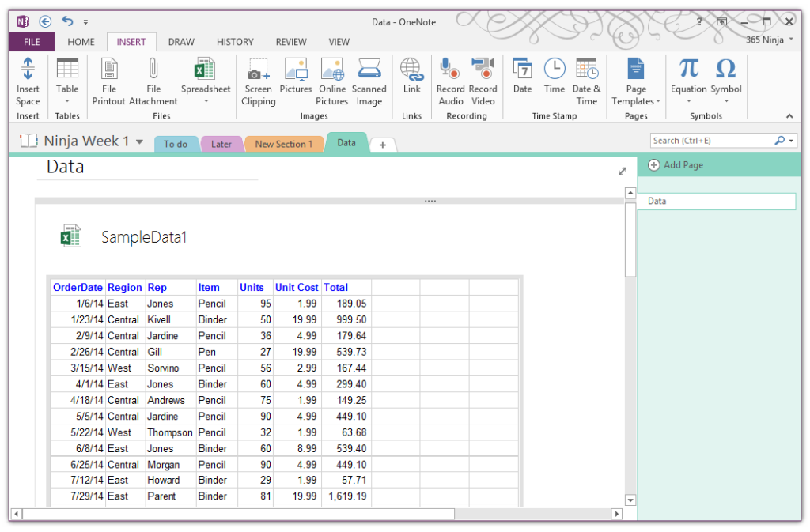810x532 pixels.
Task: Switch to the HOME ribbon tab
Action: [81, 42]
